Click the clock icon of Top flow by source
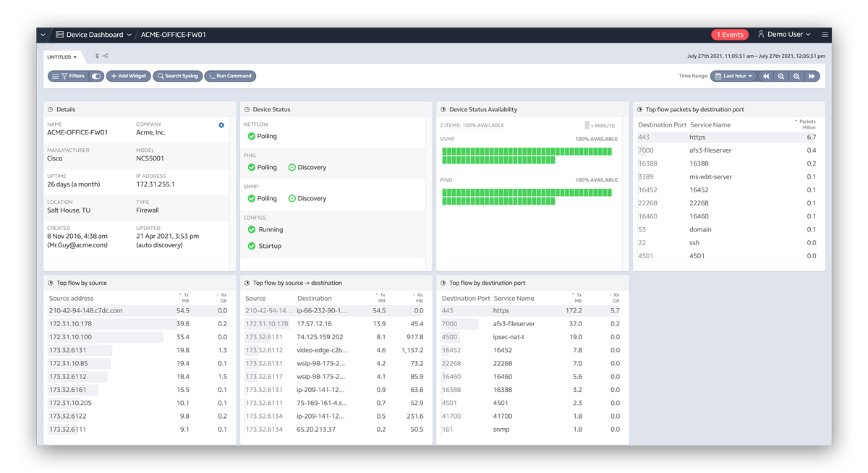 (51, 283)
